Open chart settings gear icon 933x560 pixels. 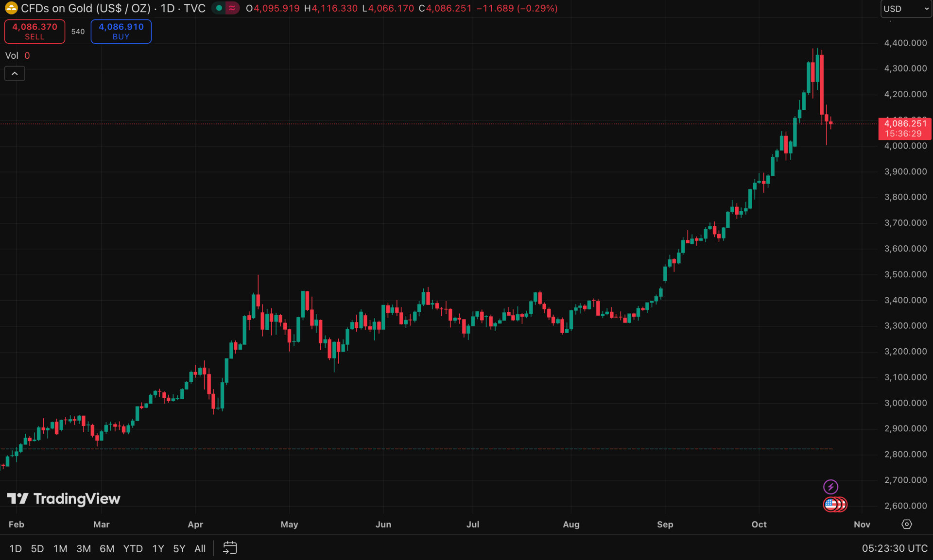pos(907,524)
